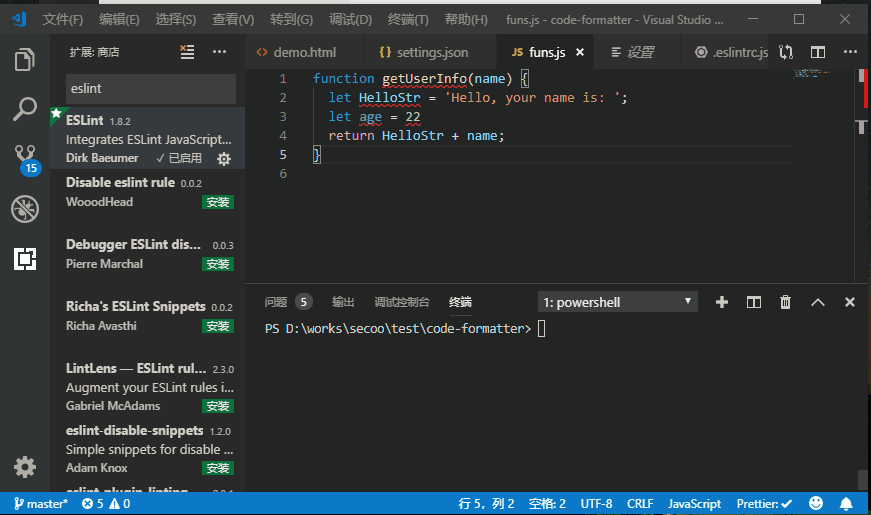This screenshot has width=871, height=515.
Task: Click Prettier status in status bar
Action: coord(764,504)
